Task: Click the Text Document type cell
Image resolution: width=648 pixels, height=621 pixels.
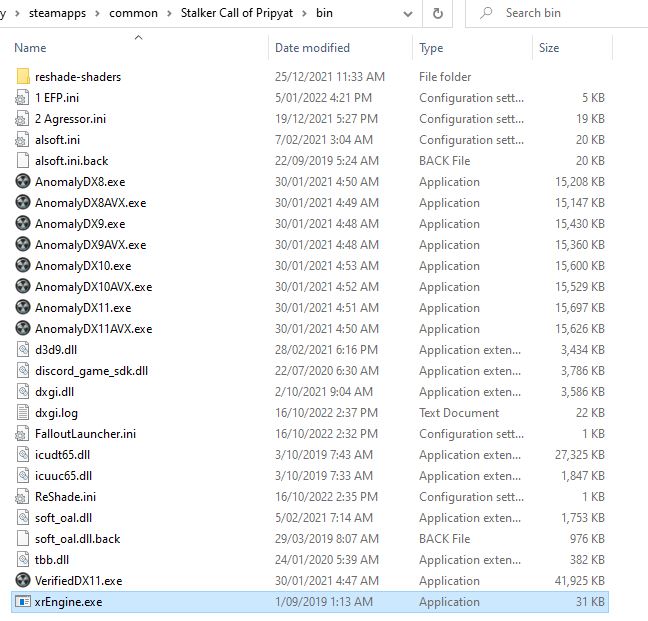Action: point(459,413)
